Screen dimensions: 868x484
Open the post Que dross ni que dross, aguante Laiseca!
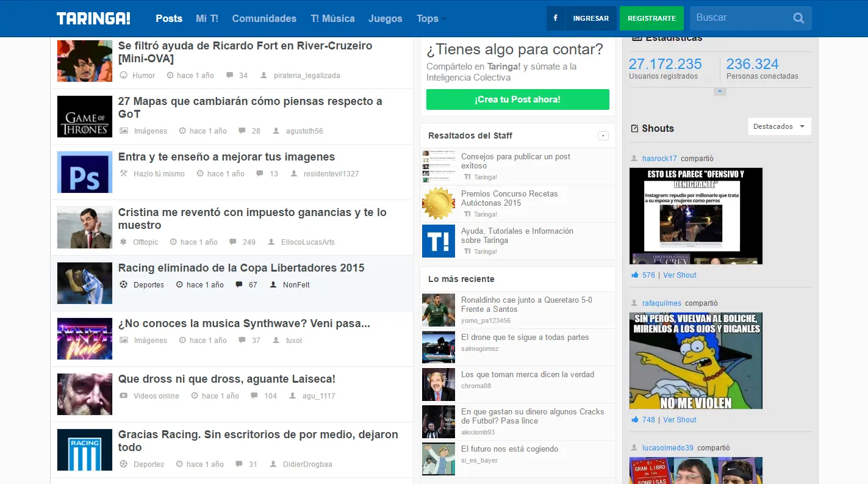point(226,378)
